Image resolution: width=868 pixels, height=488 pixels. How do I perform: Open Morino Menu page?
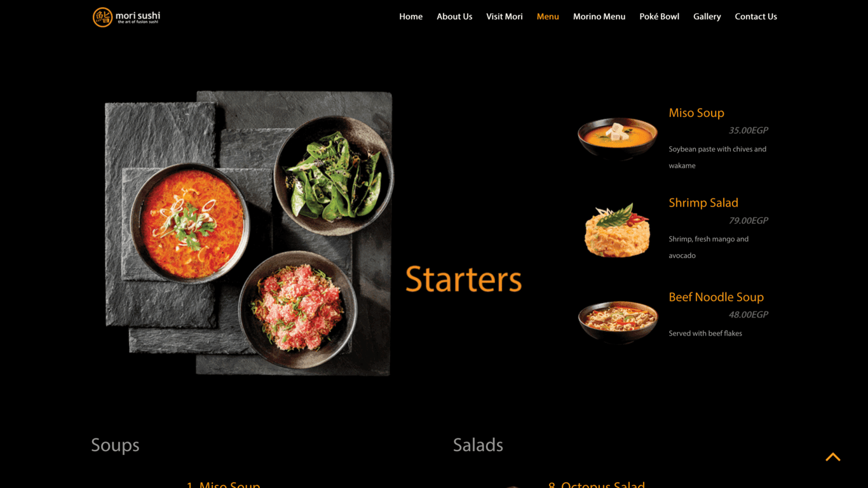(599, 17)
